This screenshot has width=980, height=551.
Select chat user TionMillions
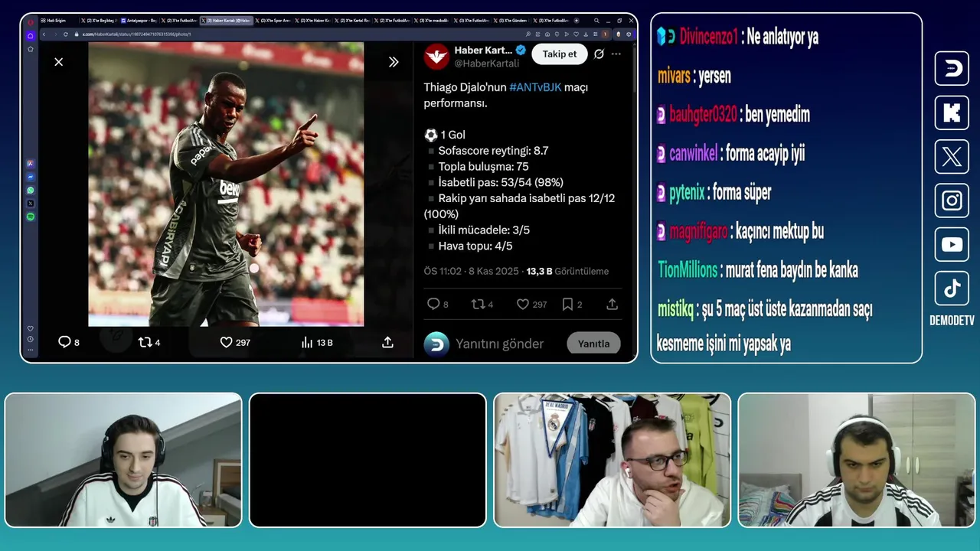coord(688,270)
